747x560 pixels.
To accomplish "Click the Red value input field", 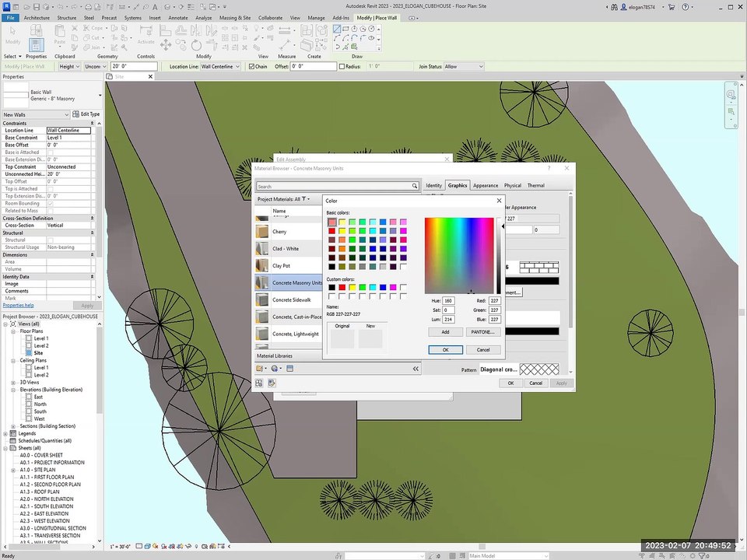I will [495, 301].
